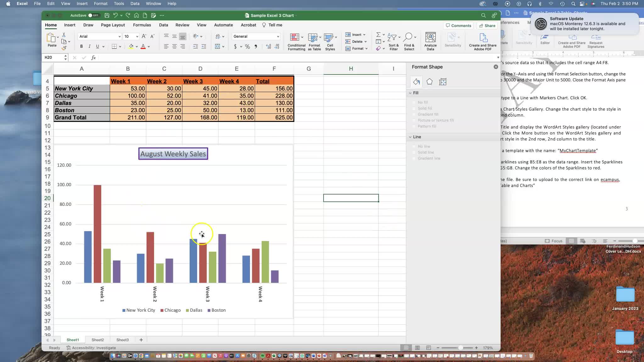The image size is (644, 362).
Task: Collapse the Fill section
Action: tap(410, 93)
